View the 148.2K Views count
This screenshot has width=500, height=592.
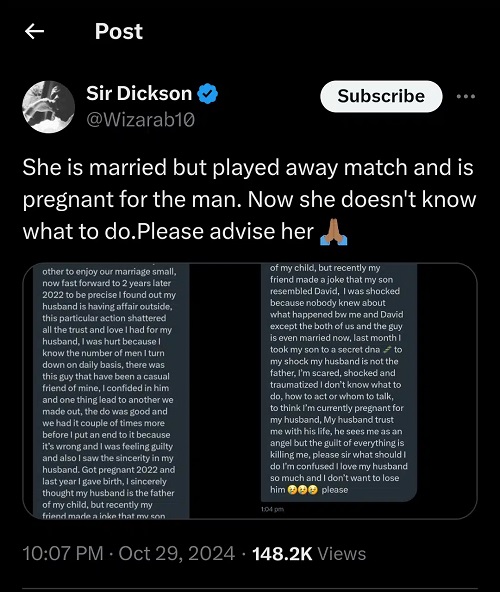click(309, 553)
